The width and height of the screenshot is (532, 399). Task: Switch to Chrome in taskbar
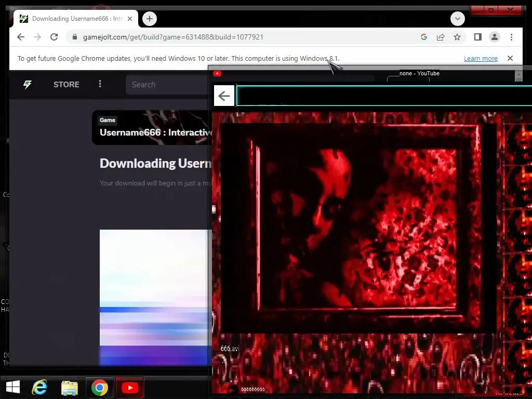(x=100, y=387)
